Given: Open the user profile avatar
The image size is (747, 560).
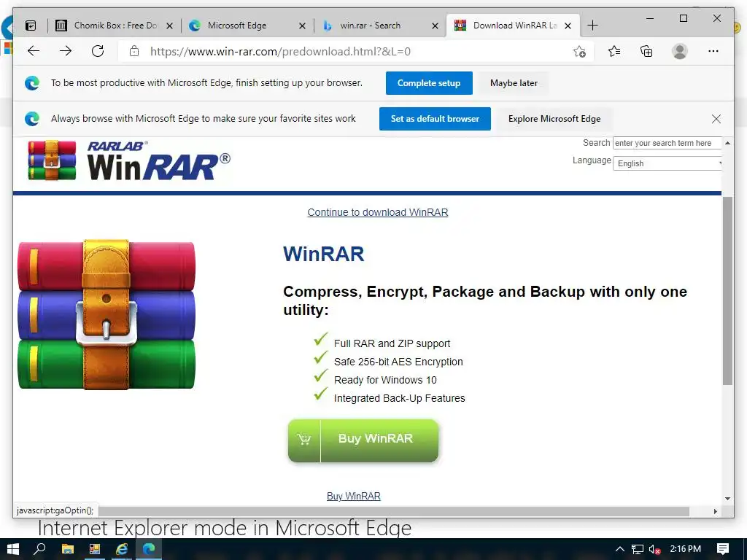Looking at the screenshot, I should [680, 51].
